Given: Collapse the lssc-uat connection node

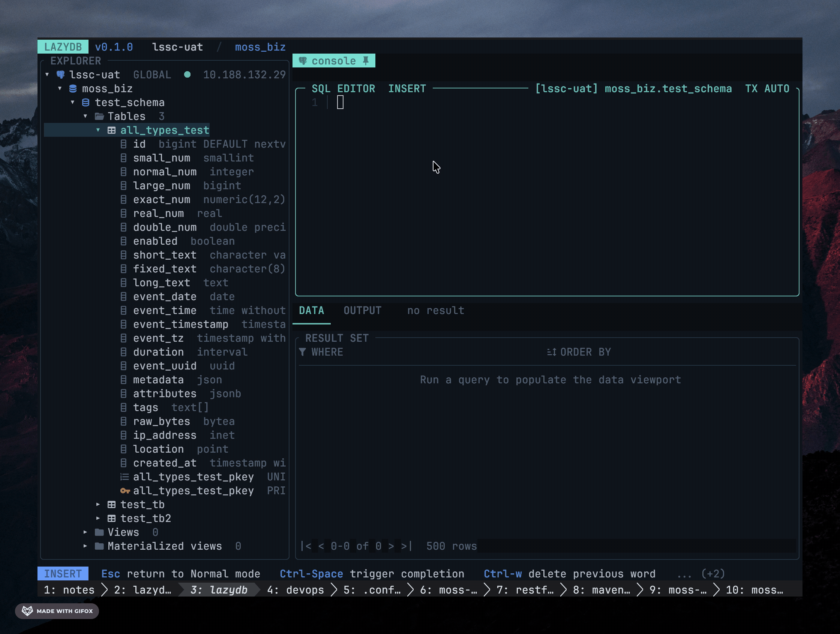Looking at the screenshot, I should click(47, 74).
